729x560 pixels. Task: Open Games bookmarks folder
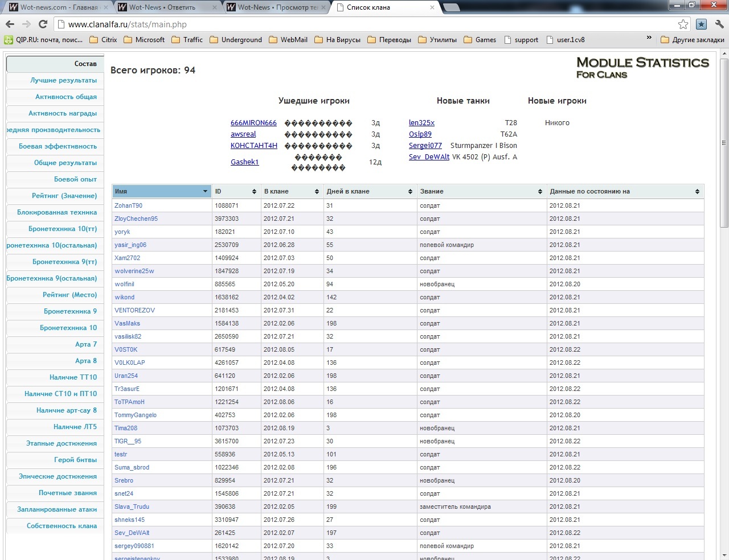pyautogui.click(x=480, y=40)
